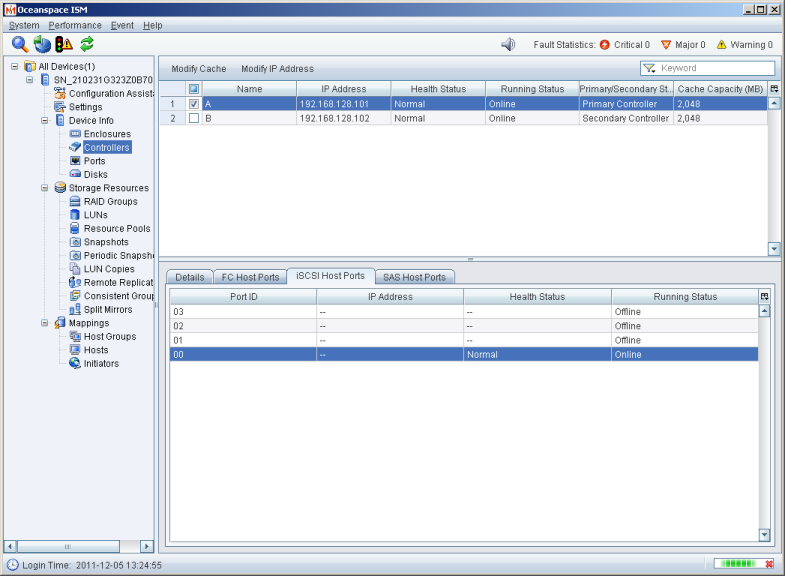This screenshot has width=785, height=576.
Task: Open the Performance menu
Action: (x=75, y=25)
